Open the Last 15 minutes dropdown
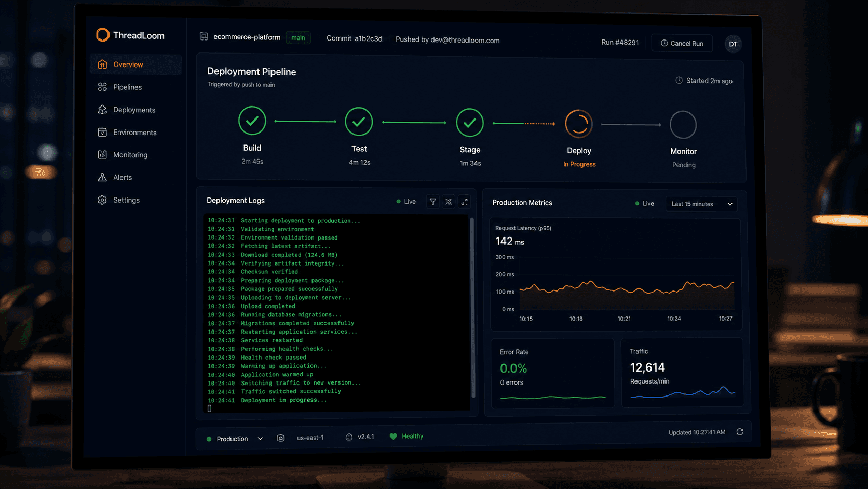868x489 pixels. 701,204
